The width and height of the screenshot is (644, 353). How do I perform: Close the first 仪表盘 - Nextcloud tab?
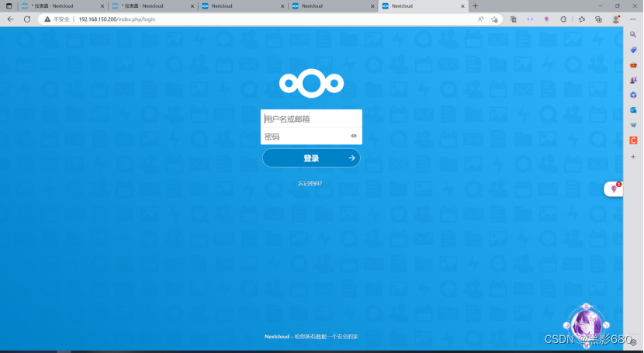(x=102, y=6)
